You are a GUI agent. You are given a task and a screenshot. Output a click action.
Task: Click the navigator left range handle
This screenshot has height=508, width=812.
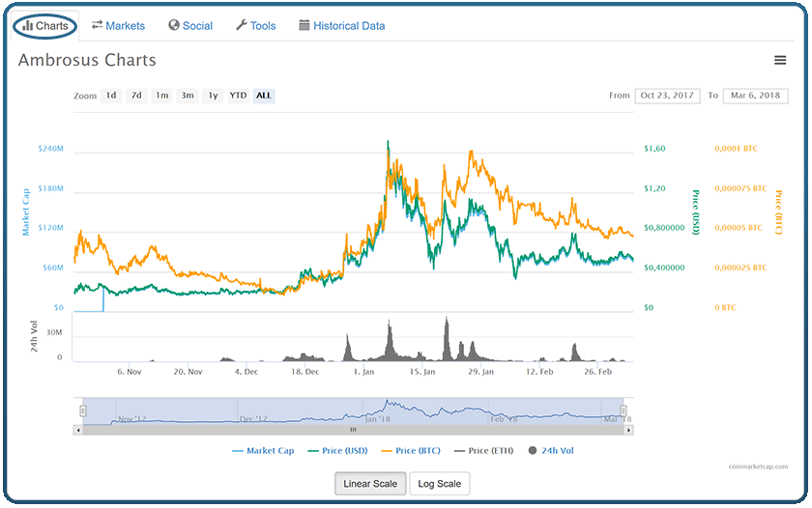[x=83, y=411]
